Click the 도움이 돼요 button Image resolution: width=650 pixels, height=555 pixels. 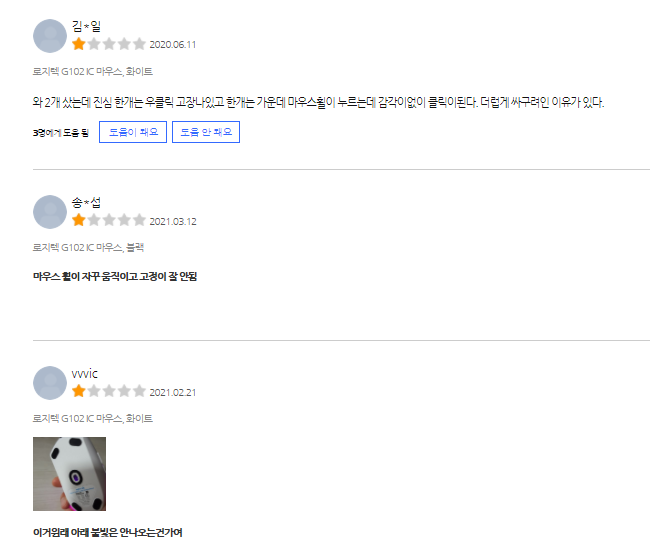[133, 132]
